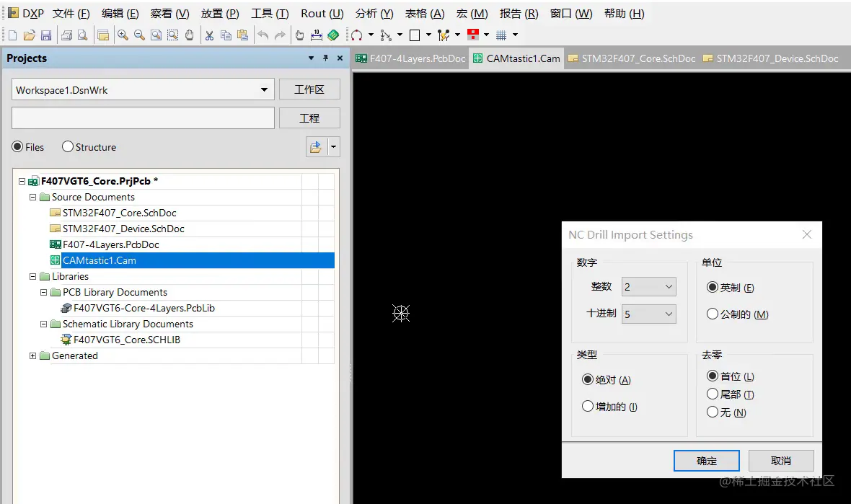This screenshot has height=504, width=851.
Task: Click the grid settings icon
Action: (501, 35)
